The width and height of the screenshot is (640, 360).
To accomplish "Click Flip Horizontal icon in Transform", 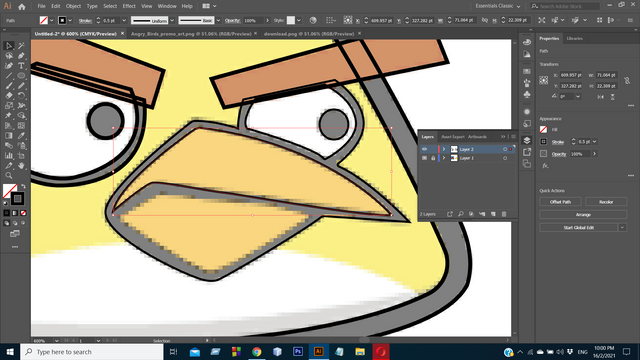I will [600, 97].
